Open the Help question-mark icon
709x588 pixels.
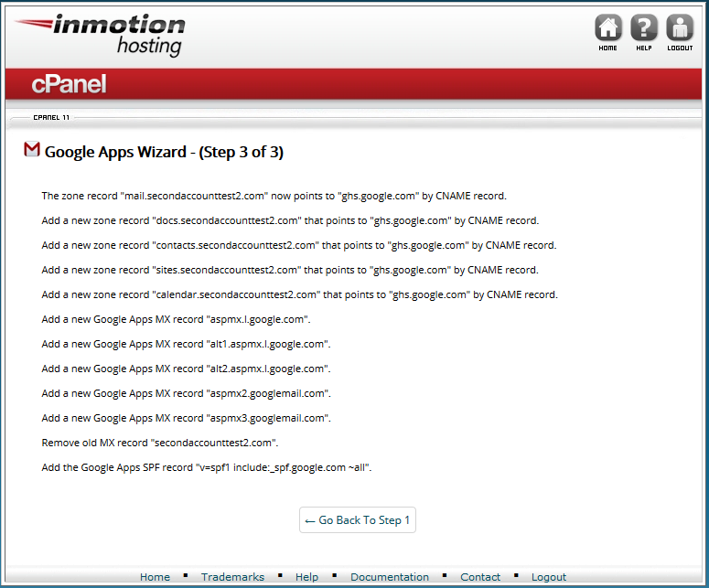(644, 28)
